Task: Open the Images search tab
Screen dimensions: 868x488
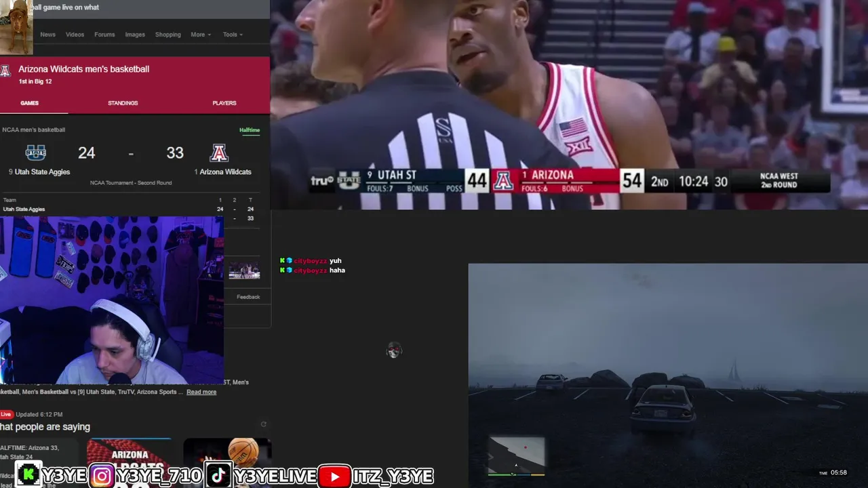Action: point(135,35)
